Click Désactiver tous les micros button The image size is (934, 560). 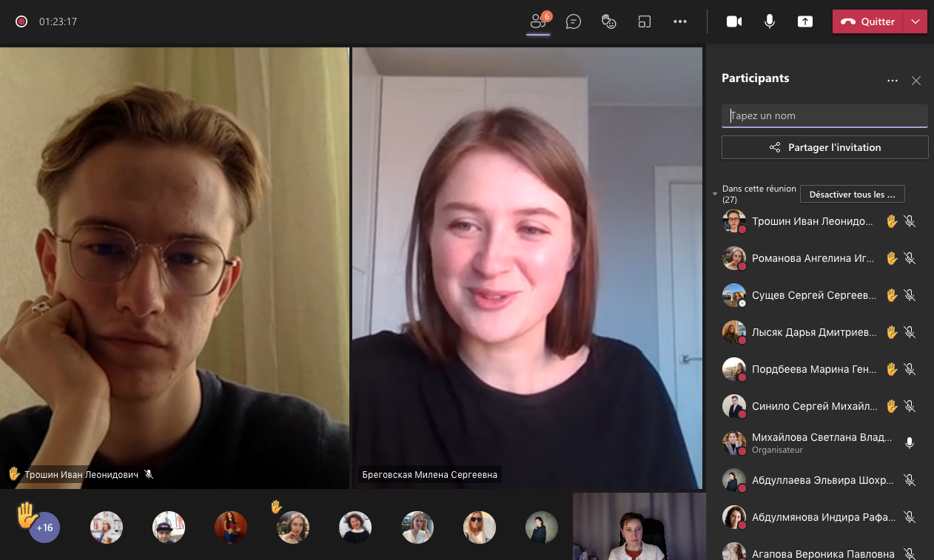point(852,195)
